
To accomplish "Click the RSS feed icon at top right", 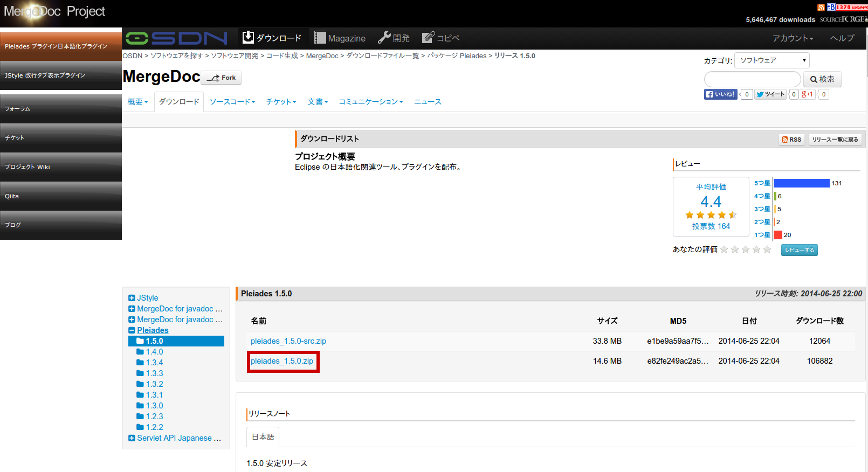I will coord(821,8).
